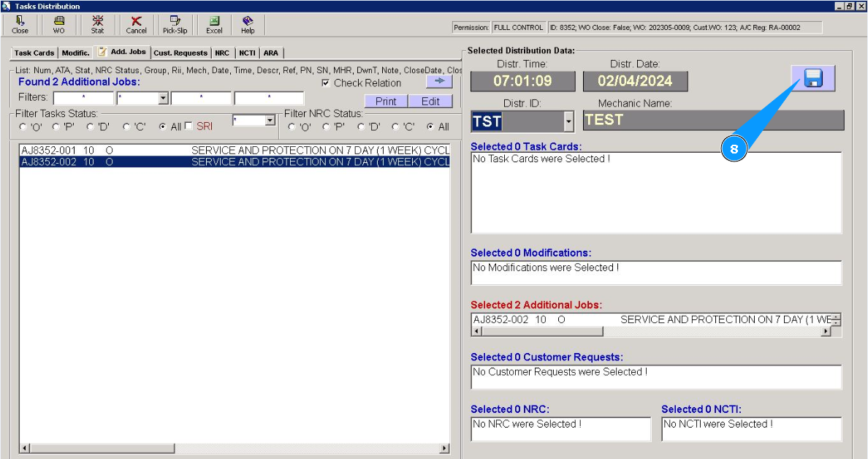Click the Print button
Viewport: 868px width, 459px height.
[386, 102]
